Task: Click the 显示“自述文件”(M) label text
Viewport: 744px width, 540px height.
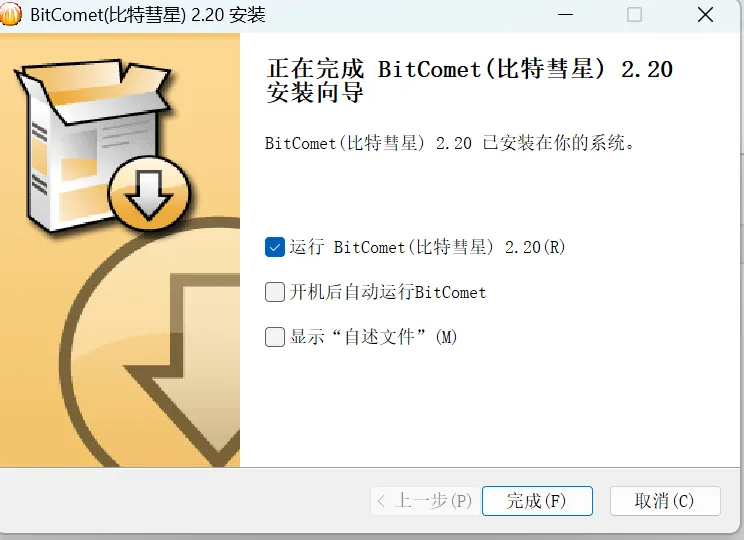Action: point(373,337)
